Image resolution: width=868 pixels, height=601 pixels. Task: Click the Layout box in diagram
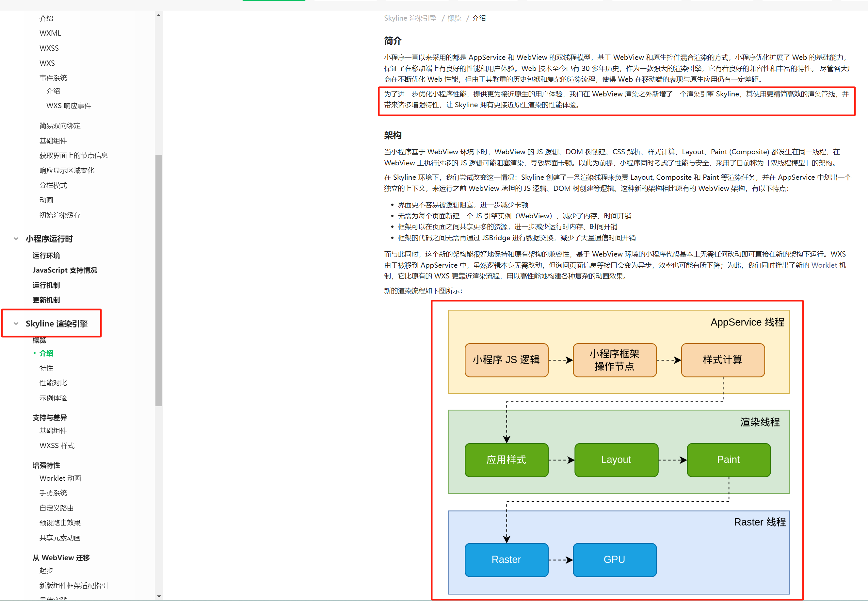[616, 460]
